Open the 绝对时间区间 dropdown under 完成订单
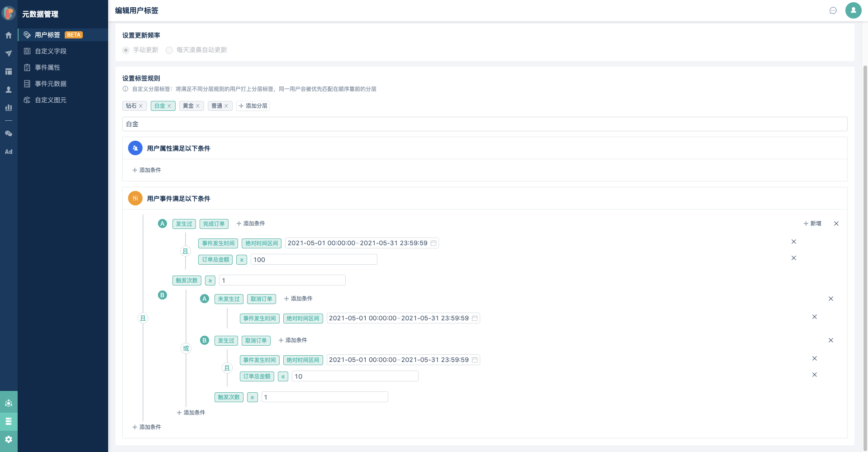This screenshot has width=868, height=452. click(x=262, y=243)
